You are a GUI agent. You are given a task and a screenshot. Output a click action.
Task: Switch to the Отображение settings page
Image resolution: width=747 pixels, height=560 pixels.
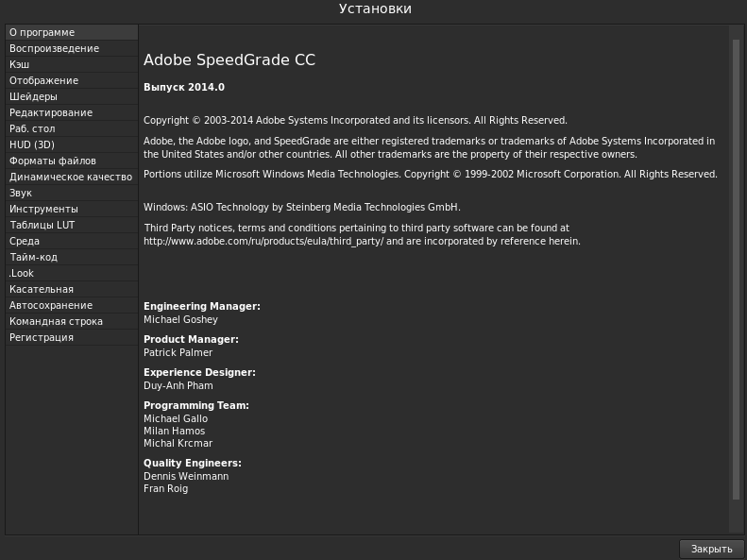(43, 80)
